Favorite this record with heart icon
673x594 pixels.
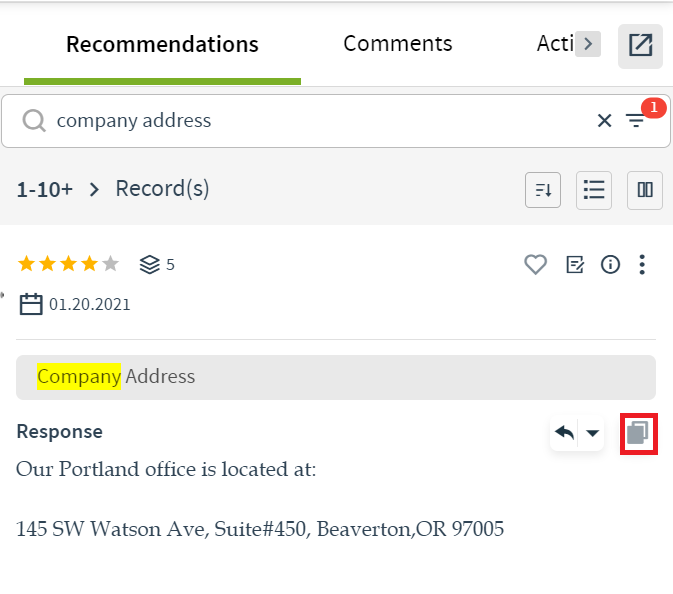coord(536,264)
